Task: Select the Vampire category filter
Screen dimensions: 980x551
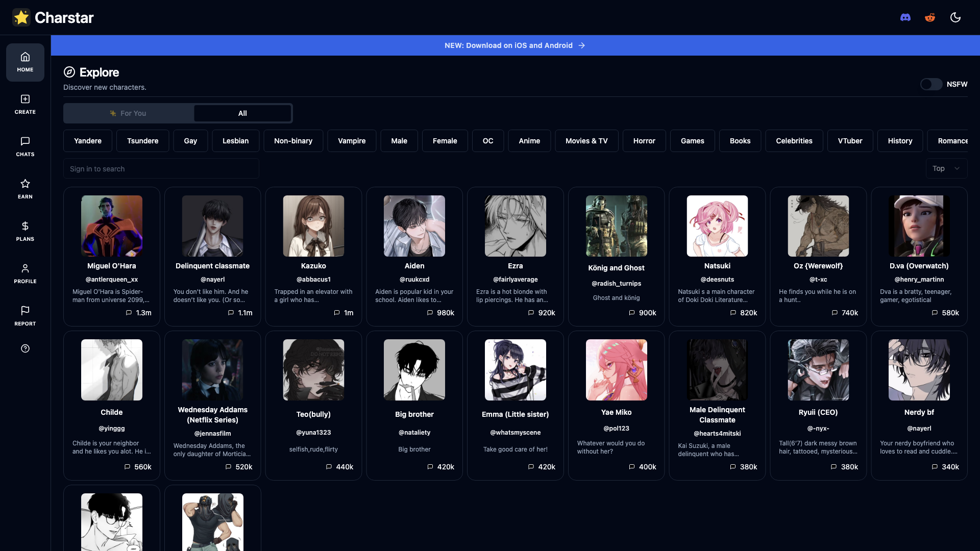Action: coord(351,141)
